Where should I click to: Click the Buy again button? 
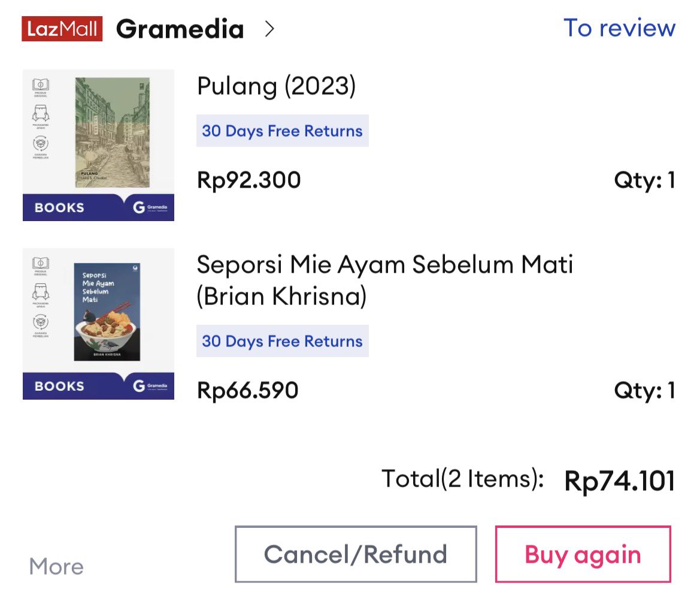[583, 554]
